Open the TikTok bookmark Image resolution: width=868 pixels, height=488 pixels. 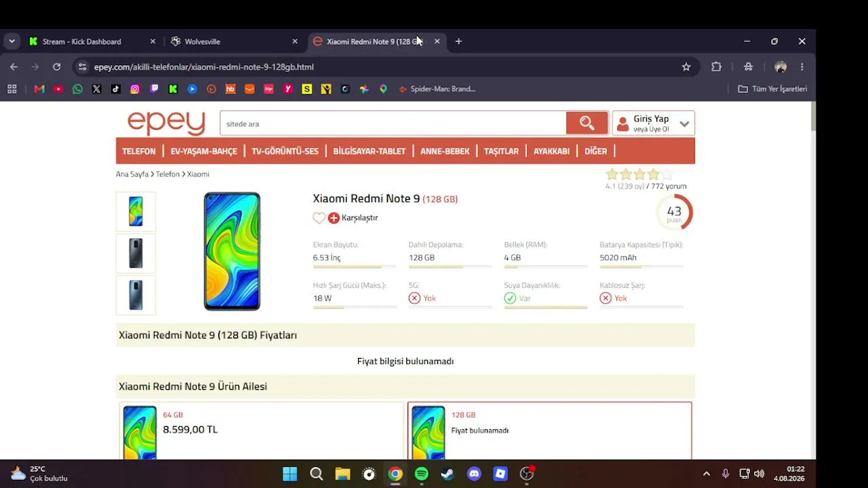pyautogui.click(x=116, y=89)
